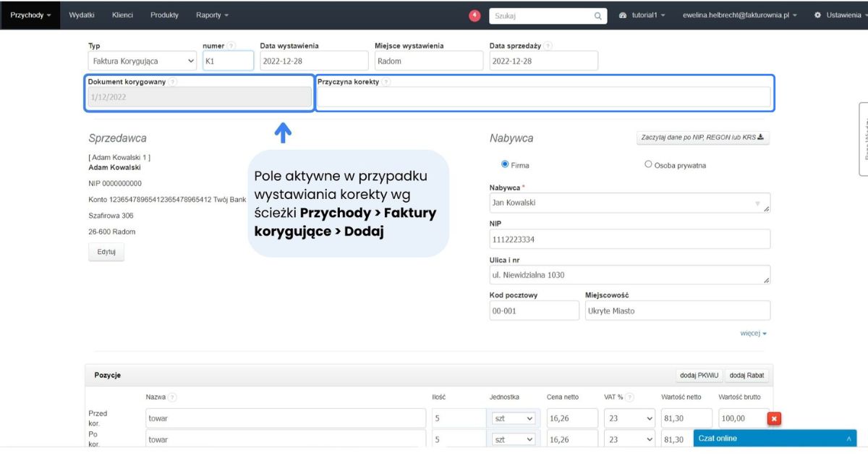Viewport: 868px width, 456px height.
Task: Click Nazwa field in Przed kor. row
Action: [286, 418]
